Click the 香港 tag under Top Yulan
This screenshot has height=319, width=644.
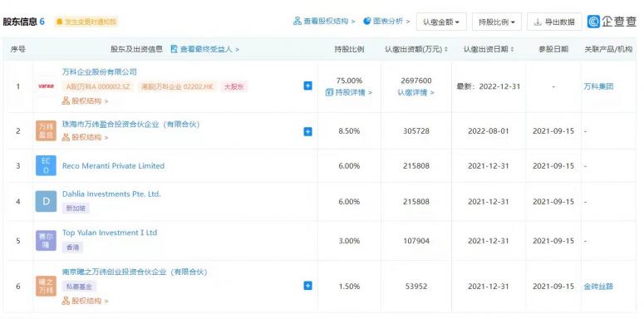(72, 248)
